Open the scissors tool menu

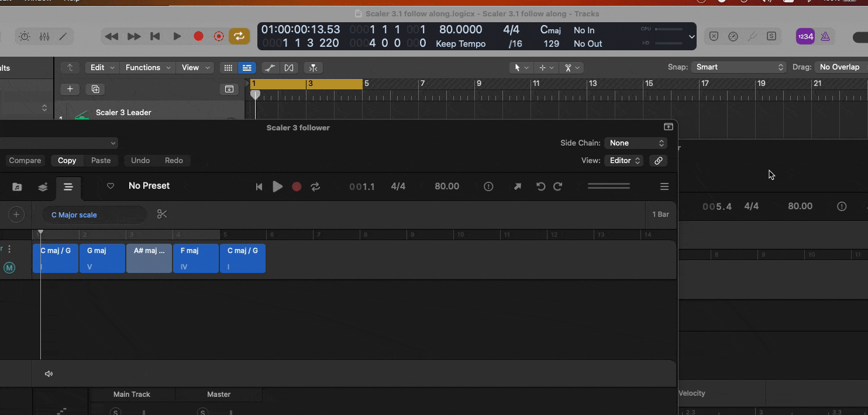pos(571,68)
